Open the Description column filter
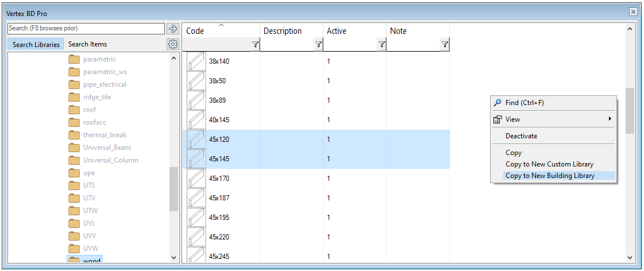 (318, 44)
